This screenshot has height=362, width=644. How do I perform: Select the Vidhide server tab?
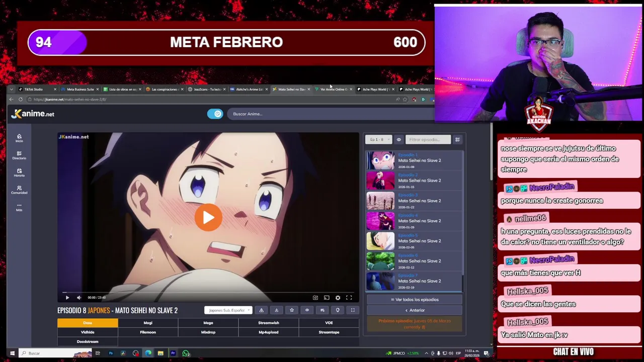pos(88,332)
